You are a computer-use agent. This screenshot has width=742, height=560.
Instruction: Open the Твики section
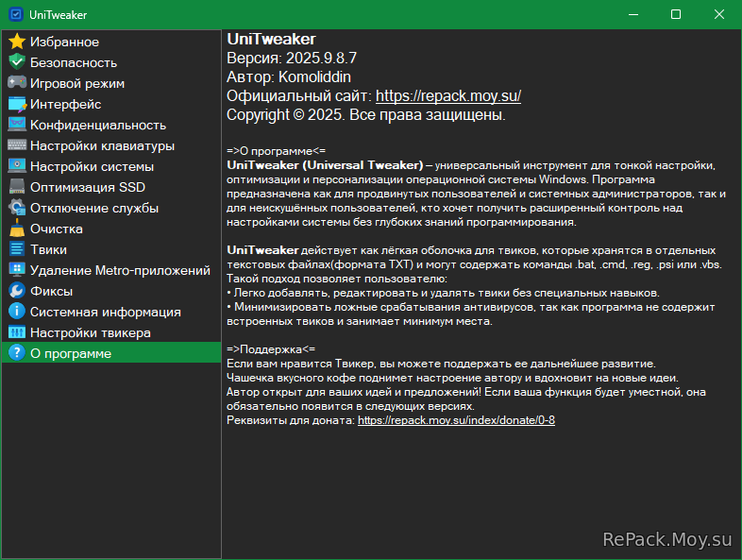(x=48, y=249)
